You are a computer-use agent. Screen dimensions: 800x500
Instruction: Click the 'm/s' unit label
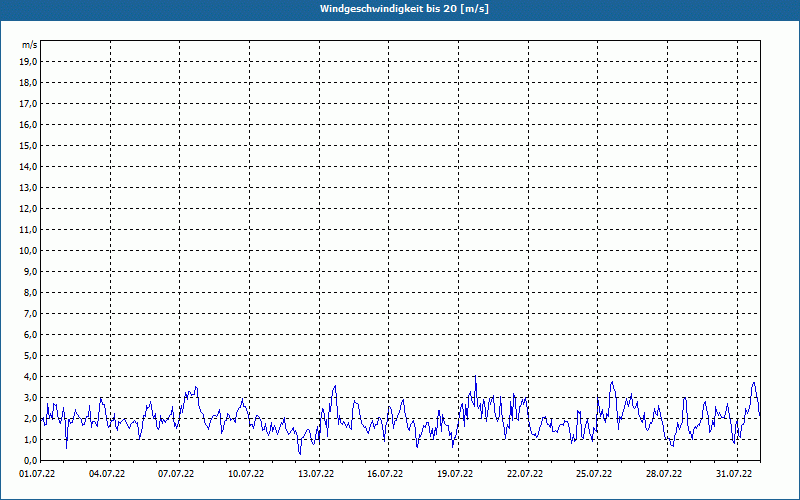[30, 45]
